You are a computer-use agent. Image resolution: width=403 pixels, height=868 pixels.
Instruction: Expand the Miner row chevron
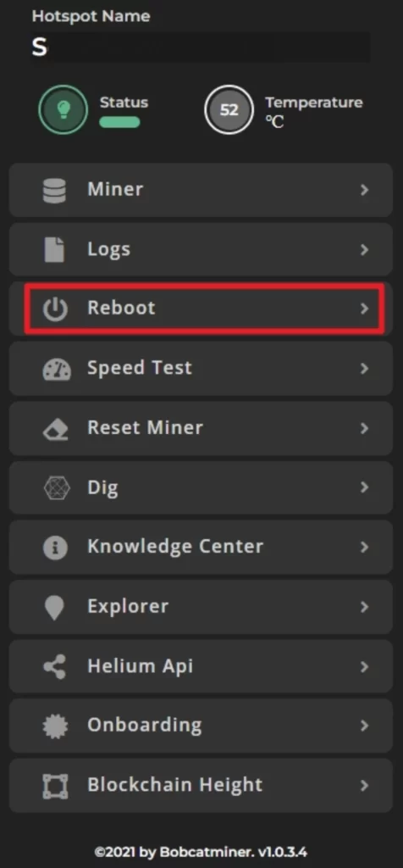coord(364,190)
